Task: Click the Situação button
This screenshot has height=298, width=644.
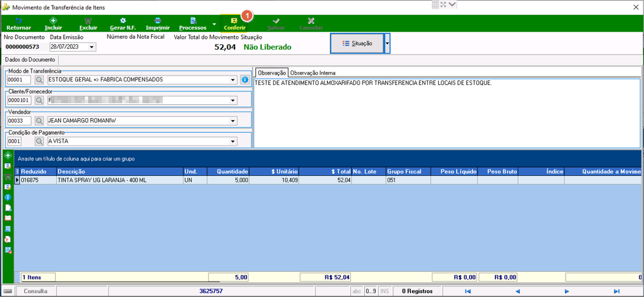Action: click(x=357, y=43)
